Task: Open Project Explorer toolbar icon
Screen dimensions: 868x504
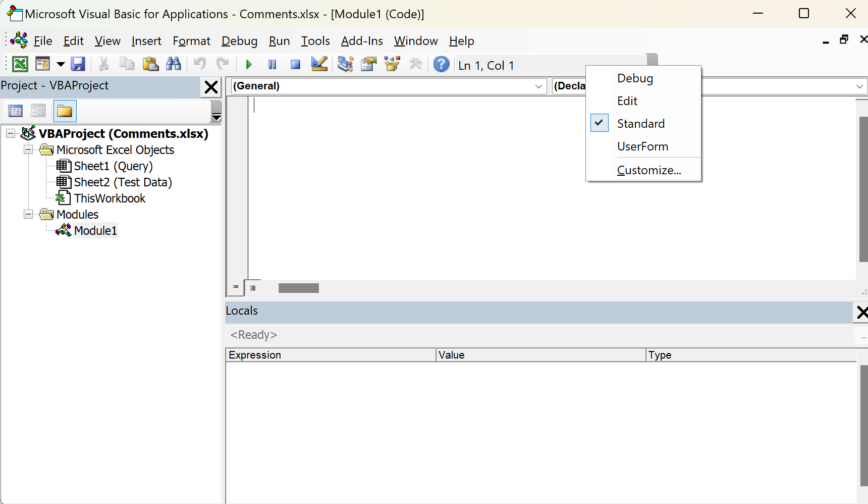Action: (345, 64)
